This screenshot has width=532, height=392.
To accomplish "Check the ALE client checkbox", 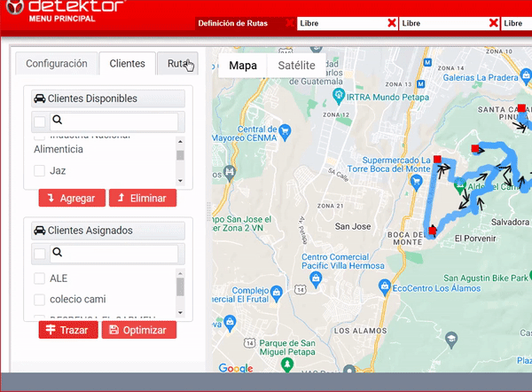I will point(39,278).
